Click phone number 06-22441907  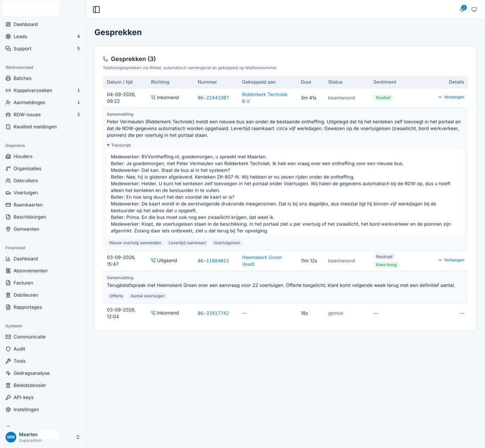click(x=213, y=98)
